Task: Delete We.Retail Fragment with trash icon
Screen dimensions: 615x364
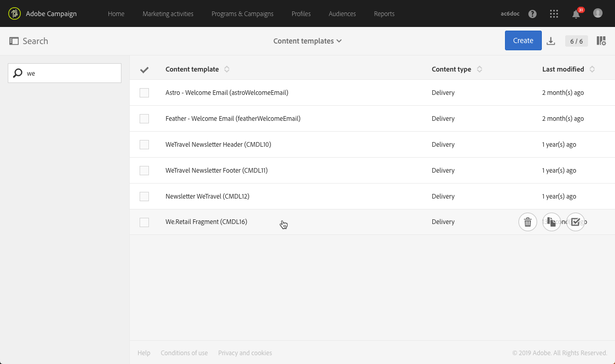Action: [x=527, y=222]
